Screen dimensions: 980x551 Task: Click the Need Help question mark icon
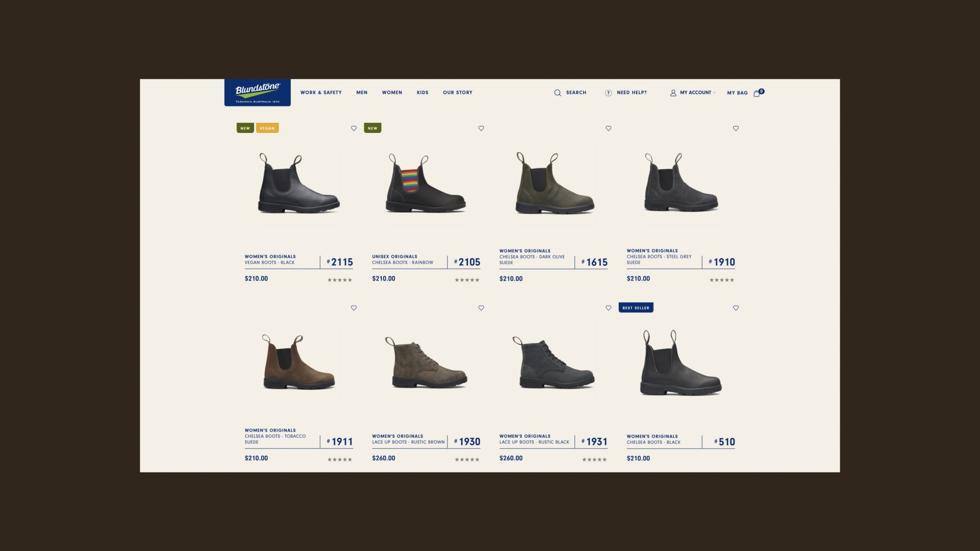point(608,93)
